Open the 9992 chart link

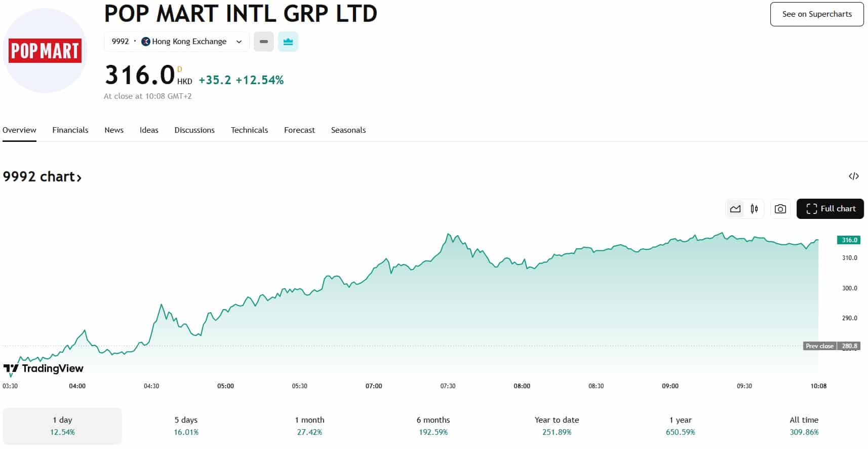click(x=42, y=177)
